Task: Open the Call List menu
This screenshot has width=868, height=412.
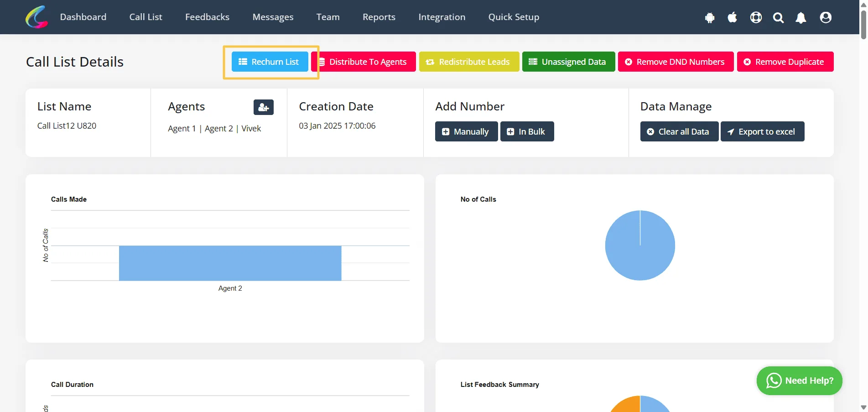Action: pos(146,17)
